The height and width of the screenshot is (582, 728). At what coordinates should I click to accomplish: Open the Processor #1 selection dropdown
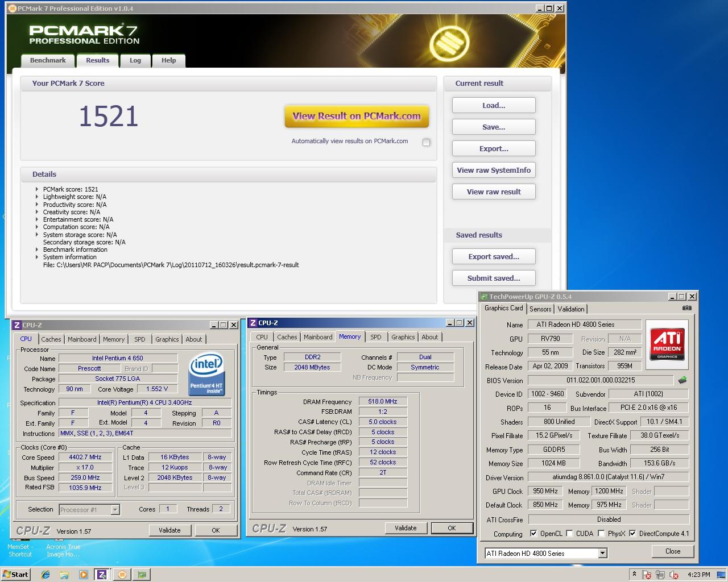pos(115,510)
